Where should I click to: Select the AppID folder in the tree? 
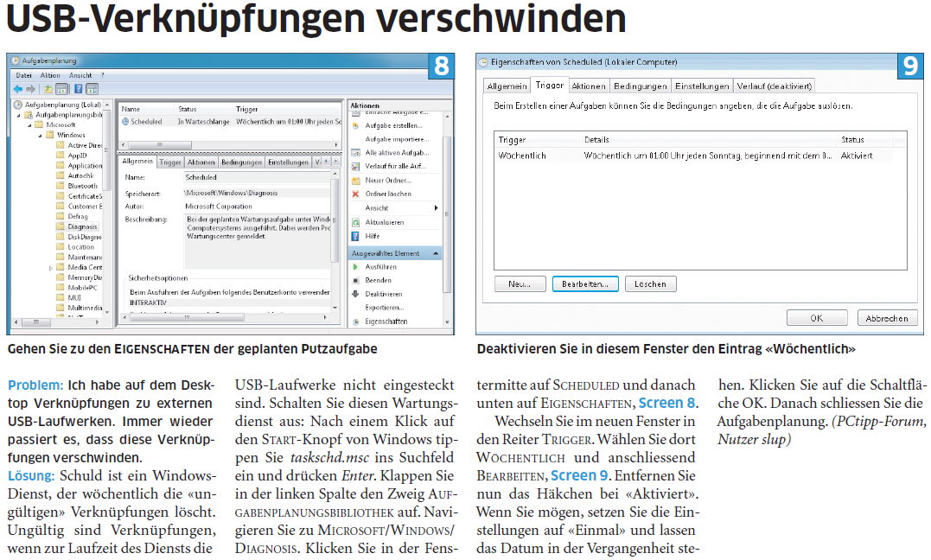(x=77, y=156)
